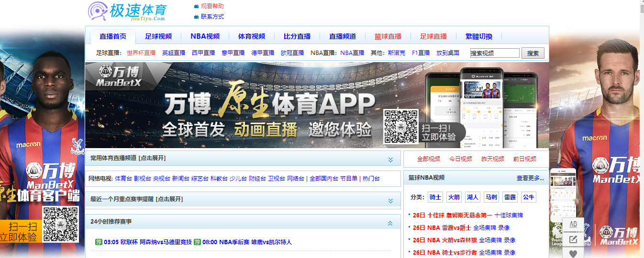Click the ManBetX logo in the banner
This screenshot has height=258, width=644.
[118, 75]
